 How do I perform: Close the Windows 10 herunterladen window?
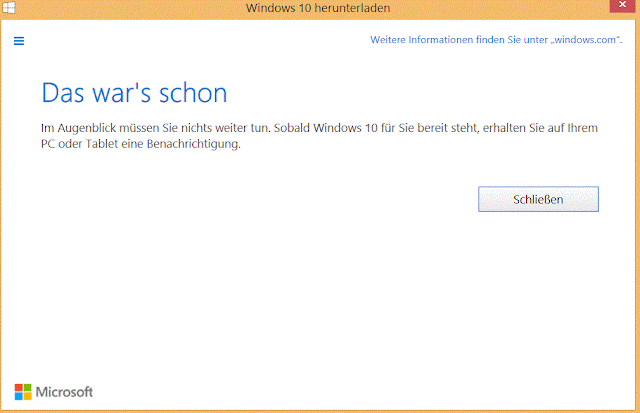click(622, 5)
